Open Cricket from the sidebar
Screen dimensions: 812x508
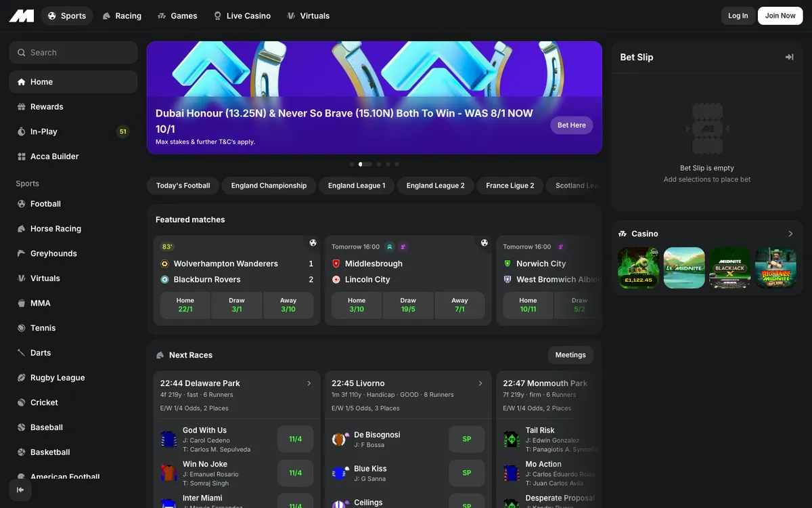[73, 402]
